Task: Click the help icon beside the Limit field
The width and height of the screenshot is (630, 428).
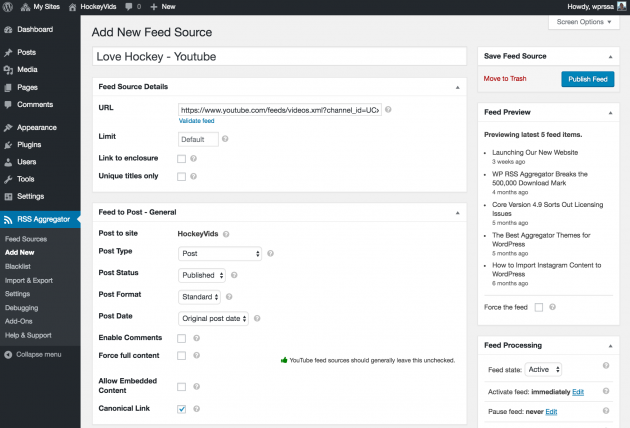Action: (x=225, y=139)
